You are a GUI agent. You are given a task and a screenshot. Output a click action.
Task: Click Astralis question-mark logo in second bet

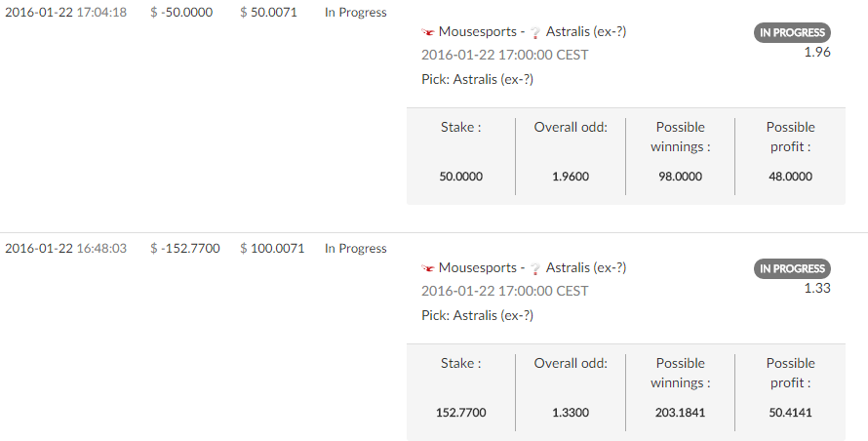pyautogui.click(x=534, y=268)
